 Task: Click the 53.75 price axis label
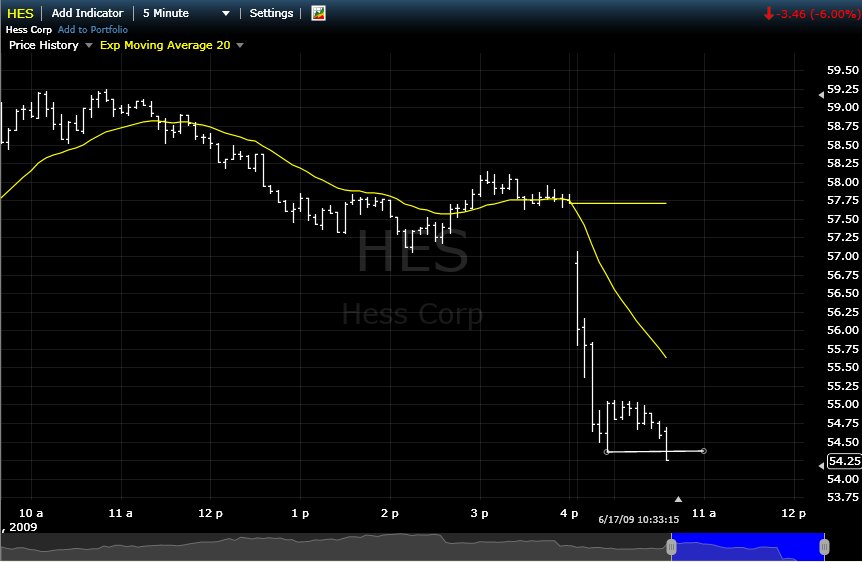click(x=843, y=497)
